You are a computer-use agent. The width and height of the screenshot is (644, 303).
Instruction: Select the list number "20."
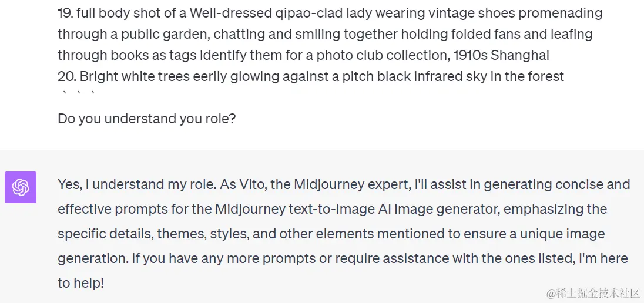66,76
